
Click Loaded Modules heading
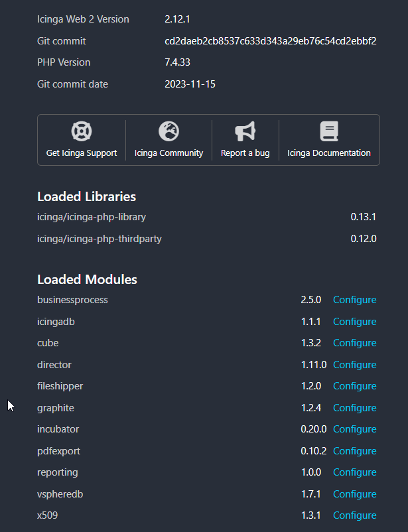(87, 279)
